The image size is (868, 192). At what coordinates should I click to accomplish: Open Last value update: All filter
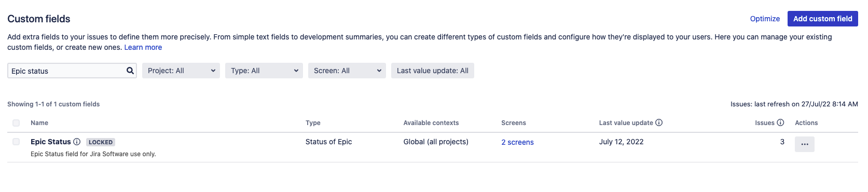(x=433, y=71)
